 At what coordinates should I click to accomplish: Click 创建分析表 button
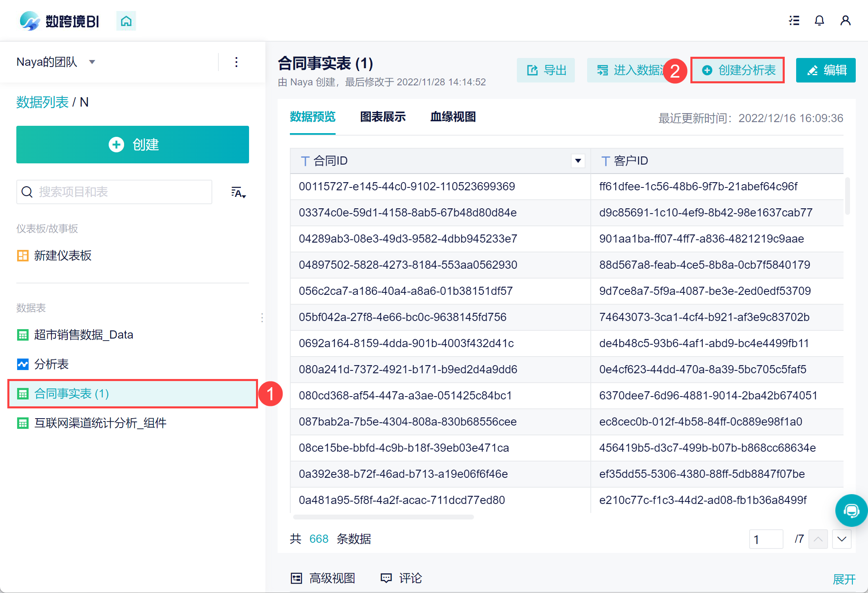coord(738,70)
